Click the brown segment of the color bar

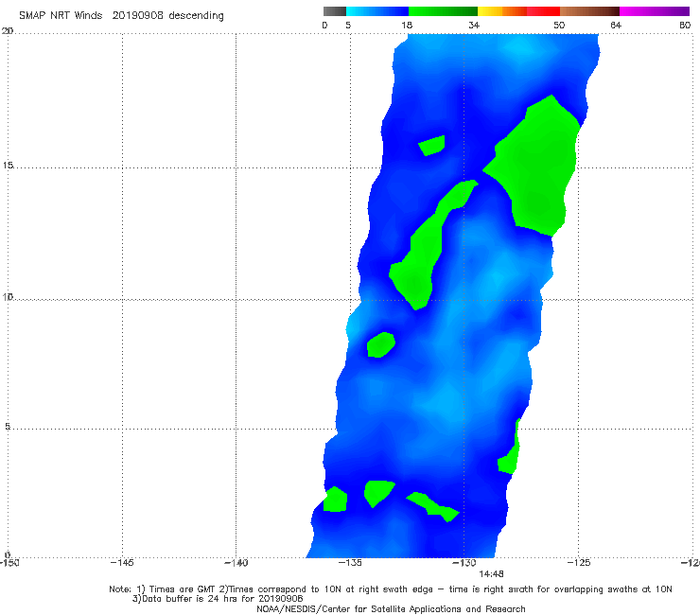589,11
